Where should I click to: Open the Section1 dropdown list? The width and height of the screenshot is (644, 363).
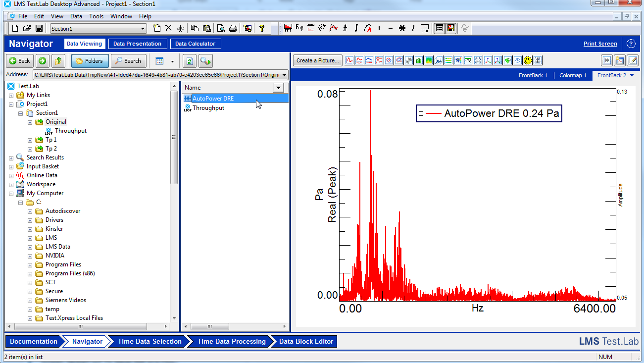[143, 29]
